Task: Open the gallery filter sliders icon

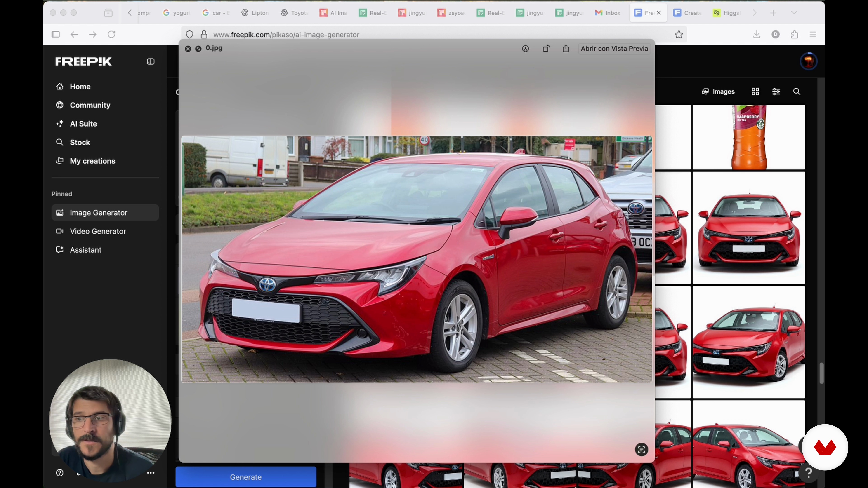Action: coord(776,91)
